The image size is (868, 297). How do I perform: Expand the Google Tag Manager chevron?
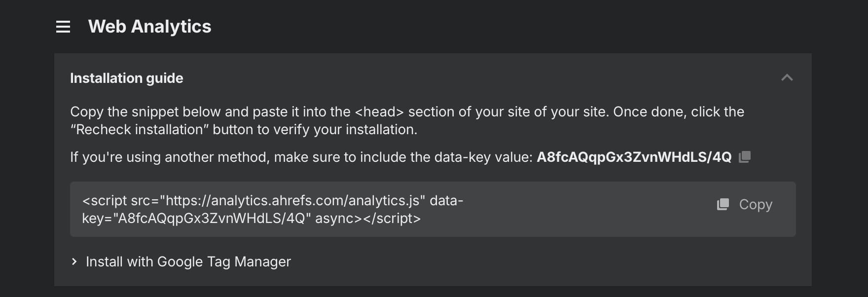[x=74, y=261]
